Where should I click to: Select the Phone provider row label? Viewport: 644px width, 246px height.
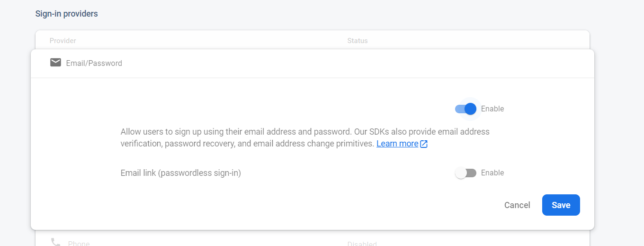point(79,244)
